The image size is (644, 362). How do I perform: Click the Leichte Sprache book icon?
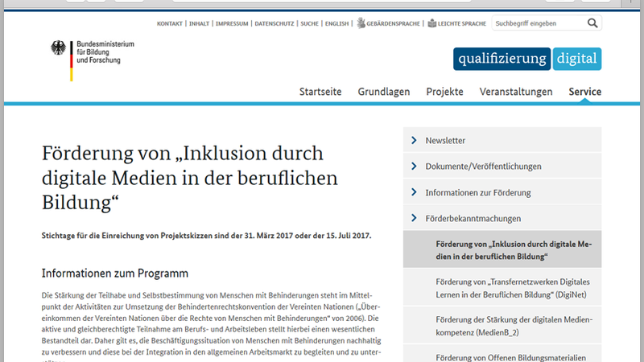pos(432,23)
